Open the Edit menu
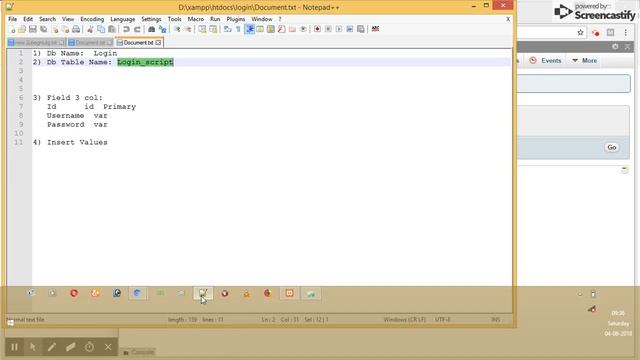Screen dimensions: 640x360 [x=28, y=19]
